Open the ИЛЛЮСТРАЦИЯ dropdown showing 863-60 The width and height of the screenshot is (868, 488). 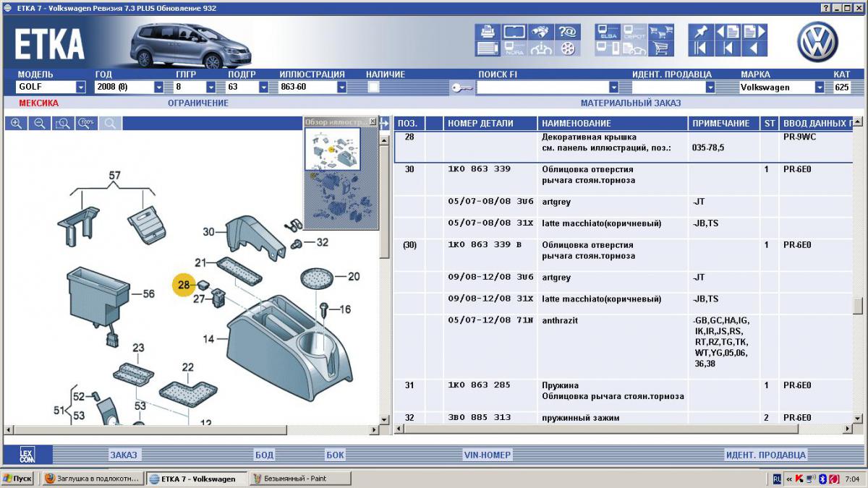[x=341, y=87]
